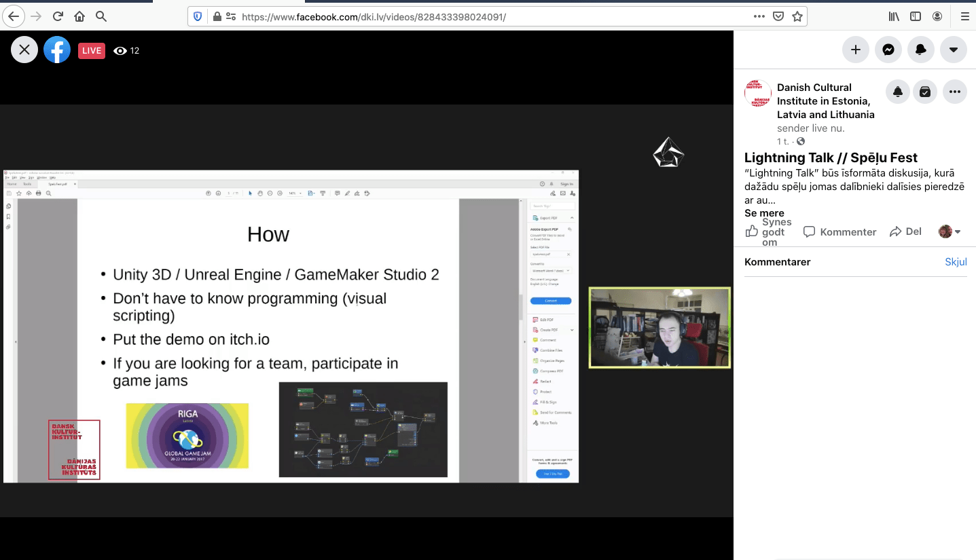This screenshot has height=560, width=976.
Task: Click the Create plus icon
Action: click(855, 50)
